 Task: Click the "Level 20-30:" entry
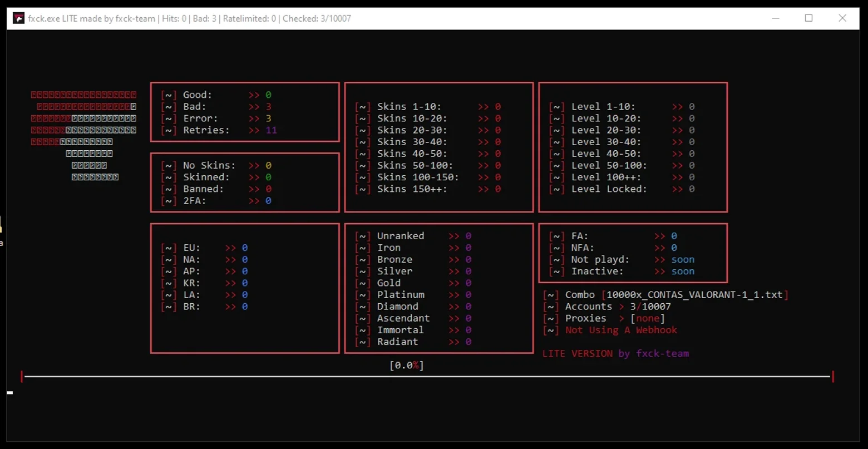(x=622, y=130)
